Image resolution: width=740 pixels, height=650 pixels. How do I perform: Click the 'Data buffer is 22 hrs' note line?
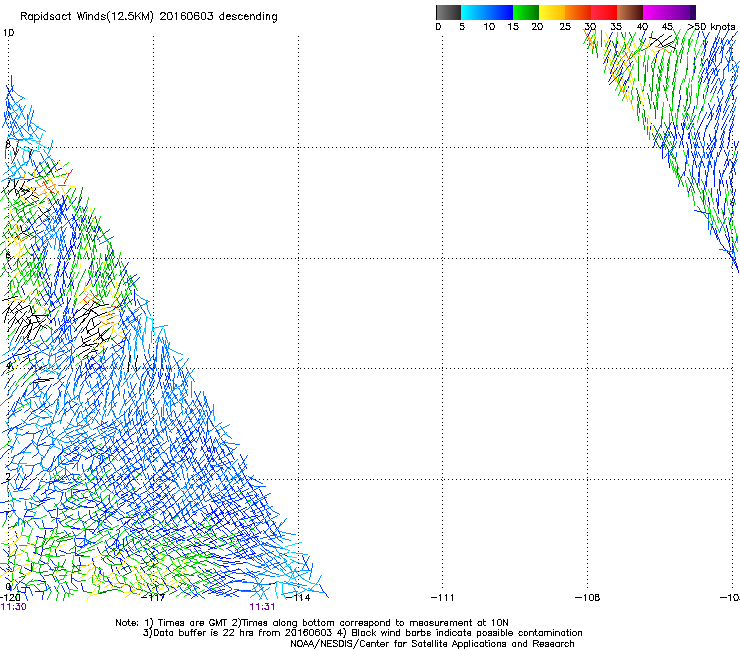(x=362, y=633)
